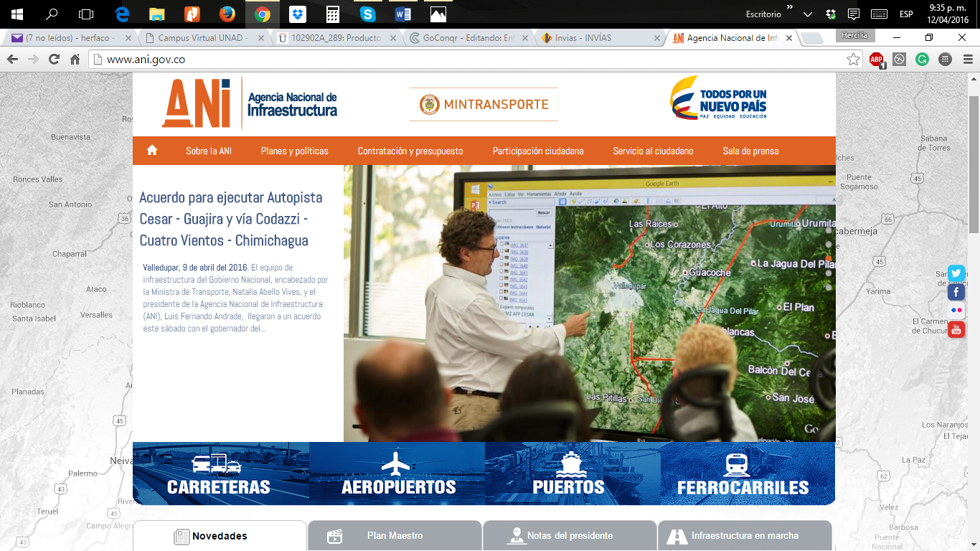Open the green Grammarly extension icon
The width and height of the screenshot is (980, 551).
pyautogui.click(x=923, y=60)
